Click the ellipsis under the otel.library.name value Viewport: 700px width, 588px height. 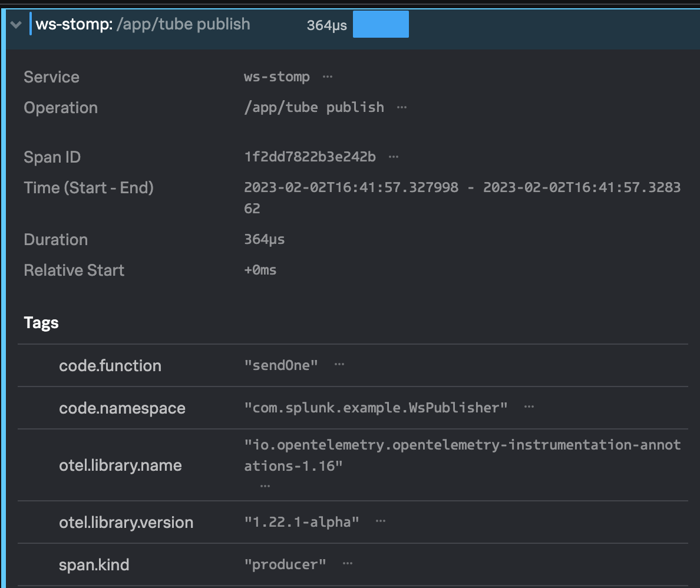click(x=264, y=485)
